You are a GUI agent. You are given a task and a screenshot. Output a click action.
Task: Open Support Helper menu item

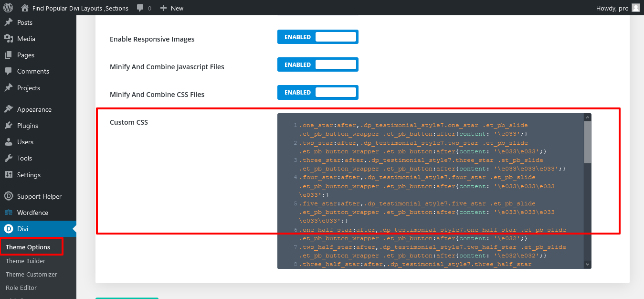tap(38, 196)
